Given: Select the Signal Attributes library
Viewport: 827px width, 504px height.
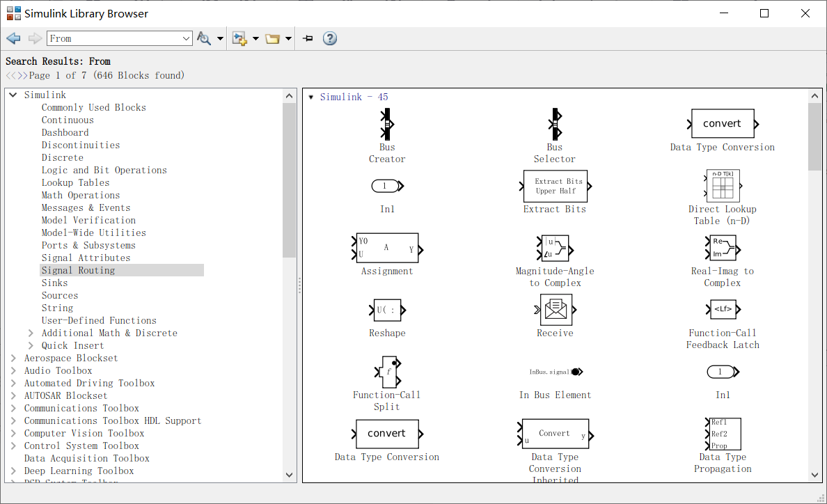Looking at the screenshot, I should coord(86,258).
